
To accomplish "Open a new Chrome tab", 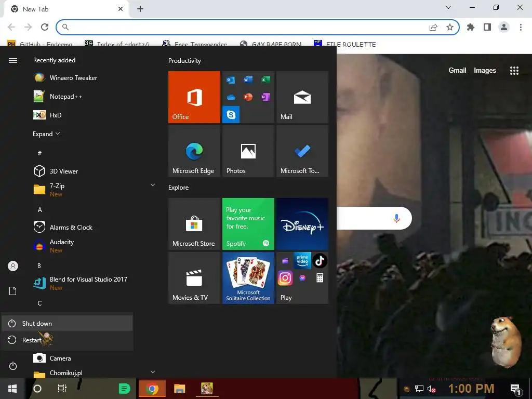I will tap(140, 9).
